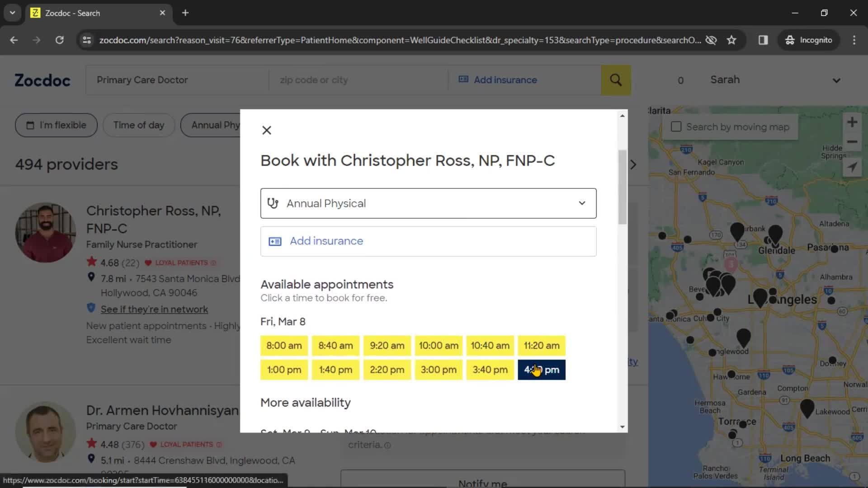Pick the 10:40 am time slot
Screen dimensions: 868x488
(x=490, y=346)
